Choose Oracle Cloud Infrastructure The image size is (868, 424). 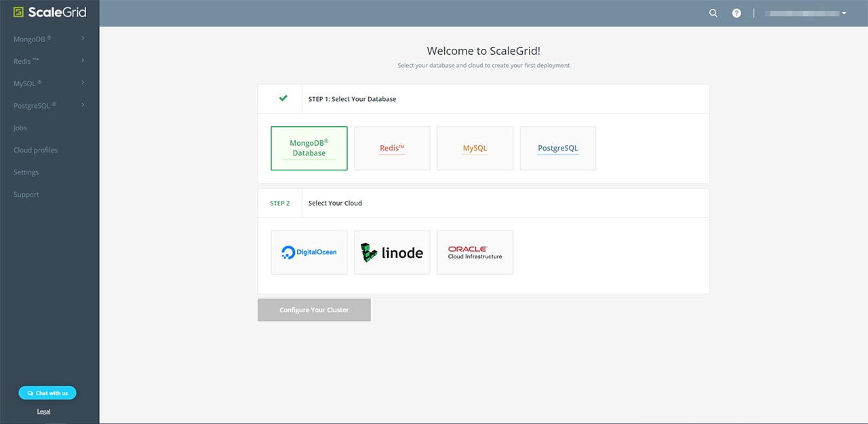(475, 252)
